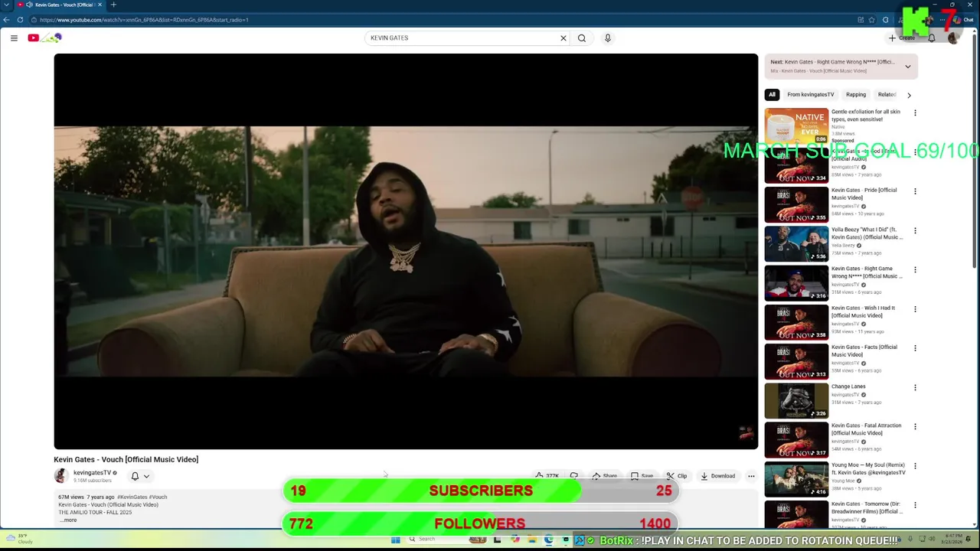Select the All filter chip
This screenshot has height=551, width=980.
point(772,95)
